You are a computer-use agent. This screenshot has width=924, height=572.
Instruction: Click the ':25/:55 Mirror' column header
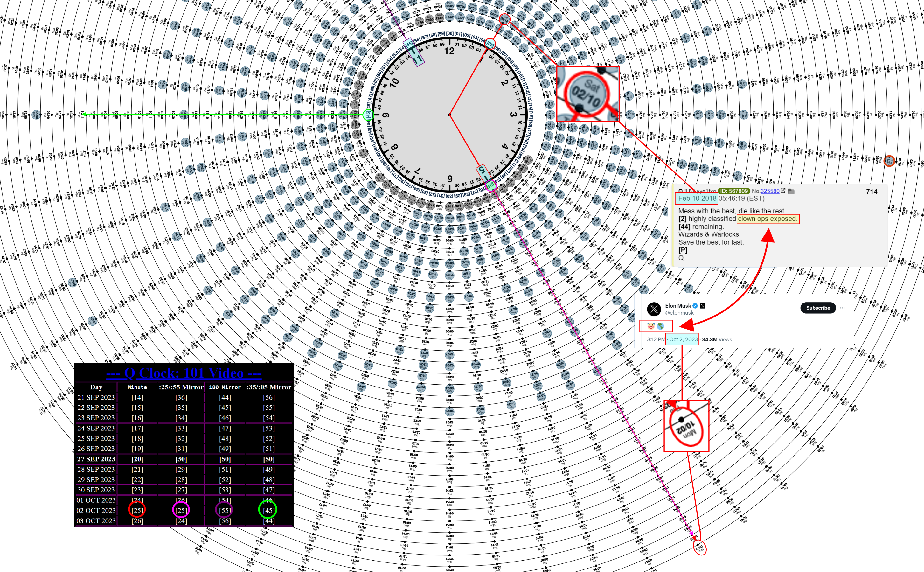point(181,387)
